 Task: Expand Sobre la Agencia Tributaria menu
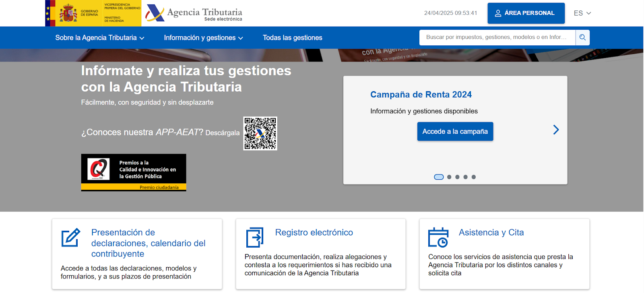pyautogui.click(x=100, y=38)
